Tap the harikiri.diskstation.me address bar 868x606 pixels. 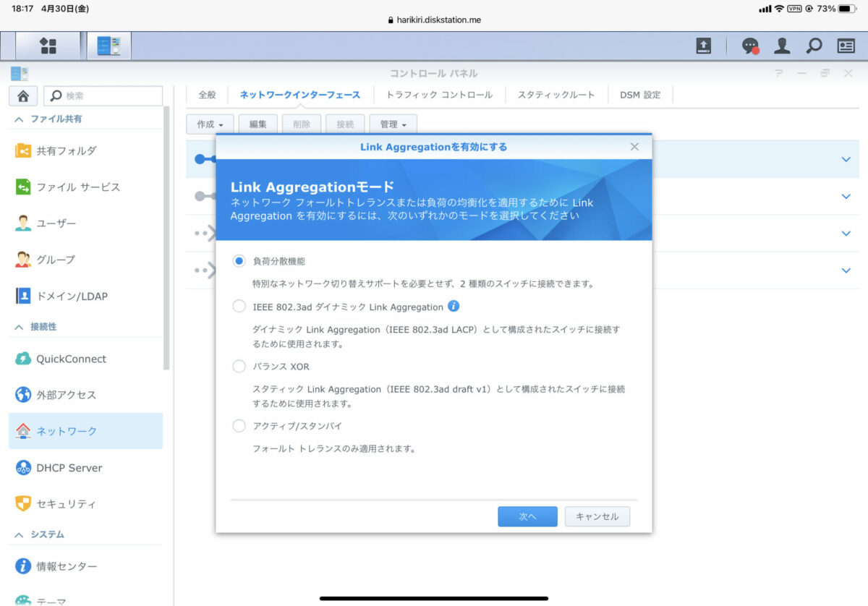pos(434,20)
